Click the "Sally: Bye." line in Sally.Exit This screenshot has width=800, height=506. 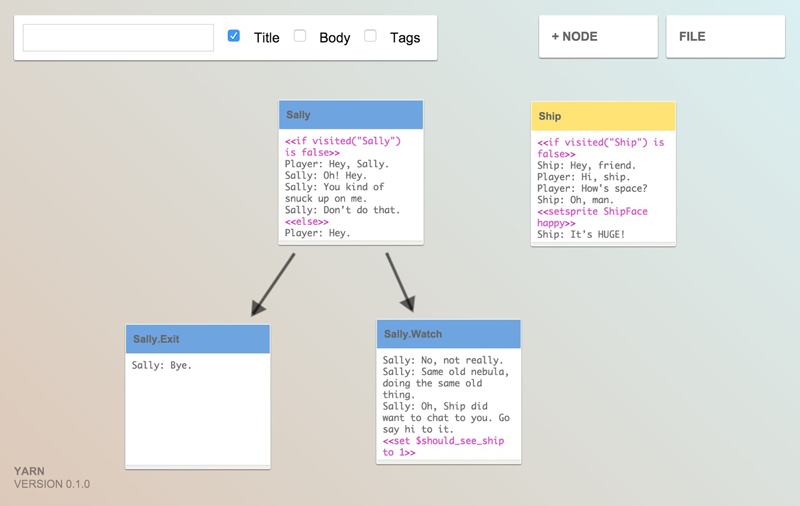pyautogui.click(x=162, y=365)
